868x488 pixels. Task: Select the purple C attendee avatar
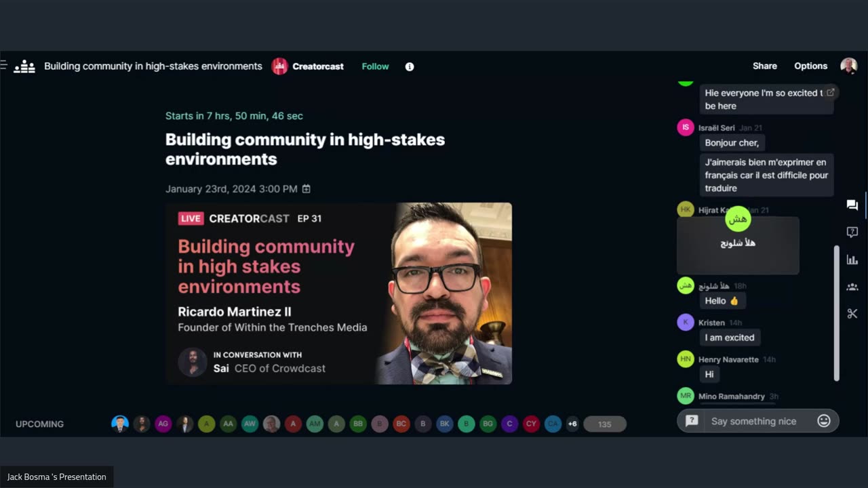510,424
